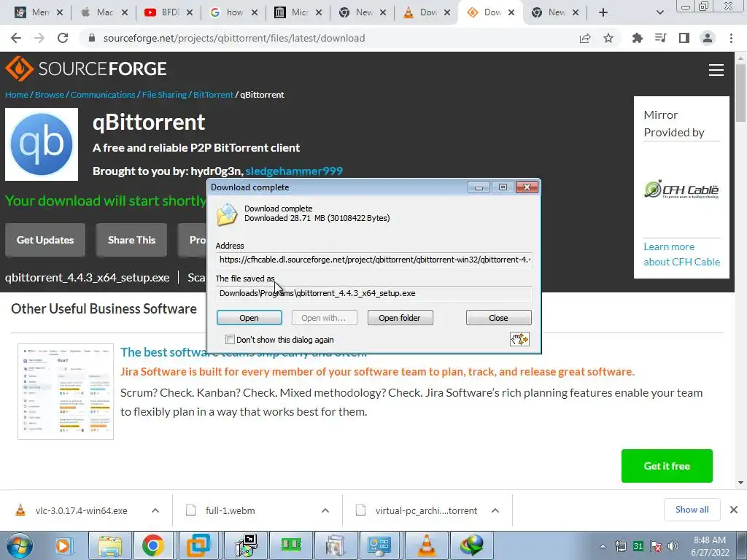Click Close in the download dialog

pos(498,318)
